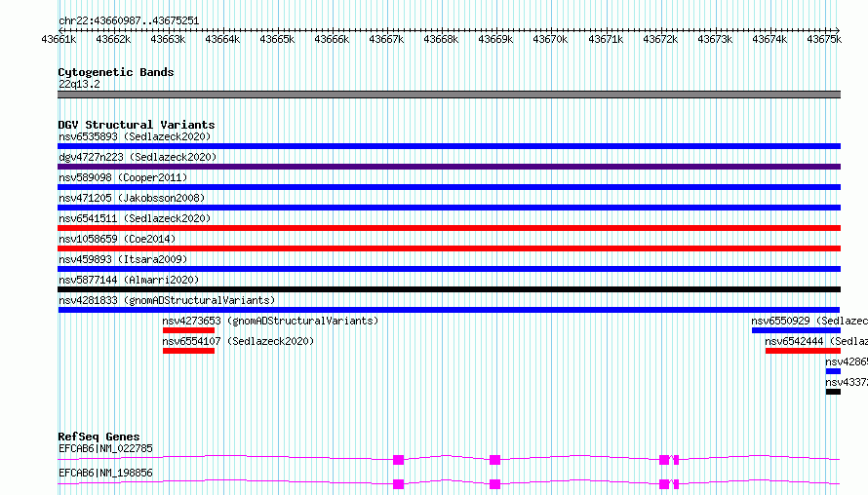Open the nsv589098 (Cooper2011) label
The image size is (868, 495).
(x=123, y=177)
